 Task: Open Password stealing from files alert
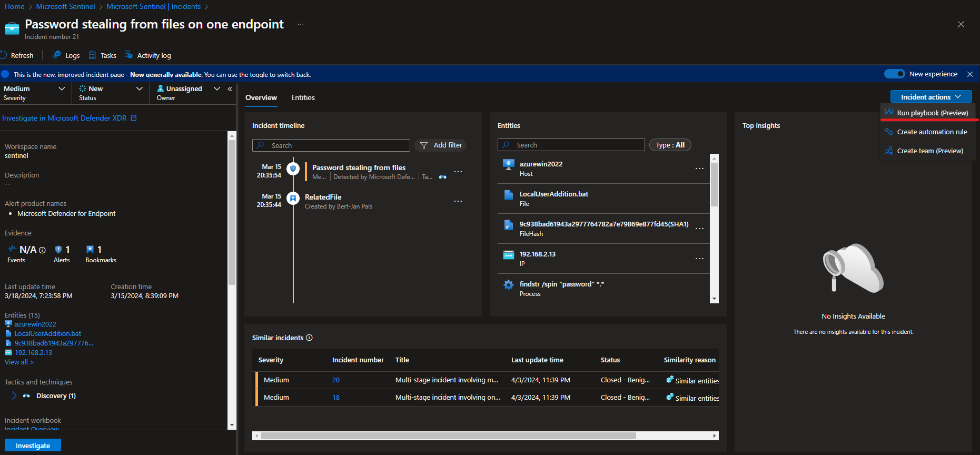(359, 167)
